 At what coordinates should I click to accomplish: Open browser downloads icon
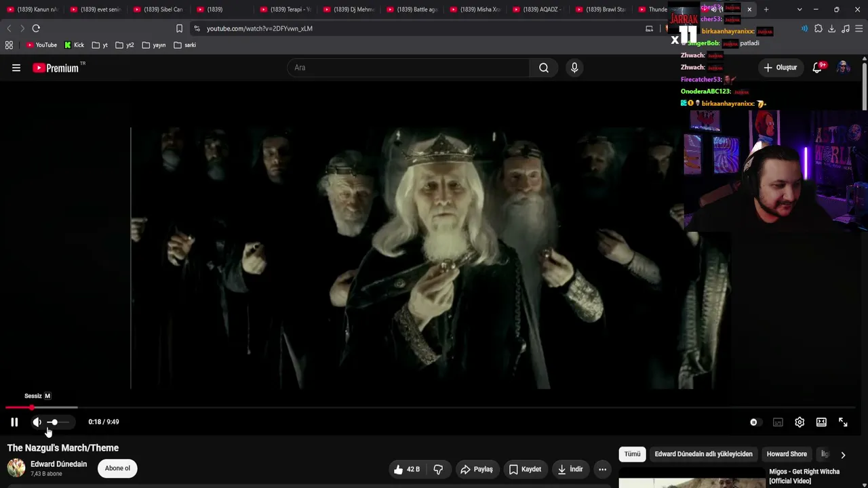tap(832, 28)
